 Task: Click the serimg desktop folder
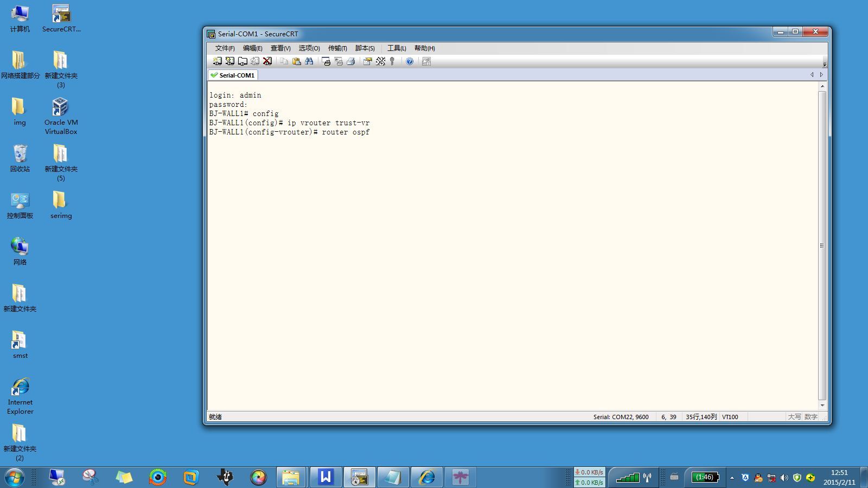pos(61,206)
